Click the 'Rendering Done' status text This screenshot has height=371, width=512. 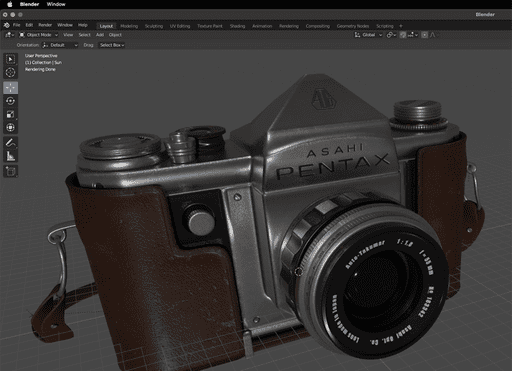pos(40,69)
